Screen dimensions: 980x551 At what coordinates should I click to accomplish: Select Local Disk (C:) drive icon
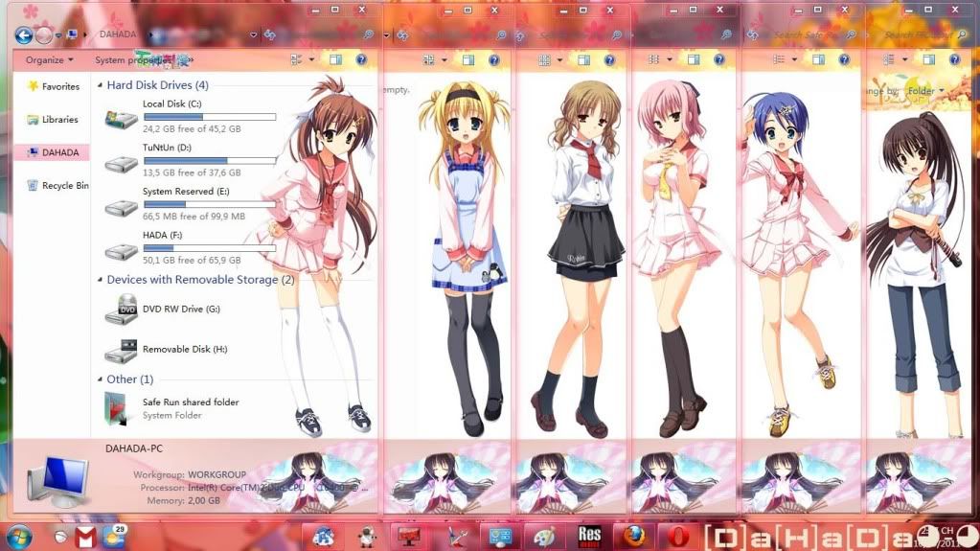122,118
